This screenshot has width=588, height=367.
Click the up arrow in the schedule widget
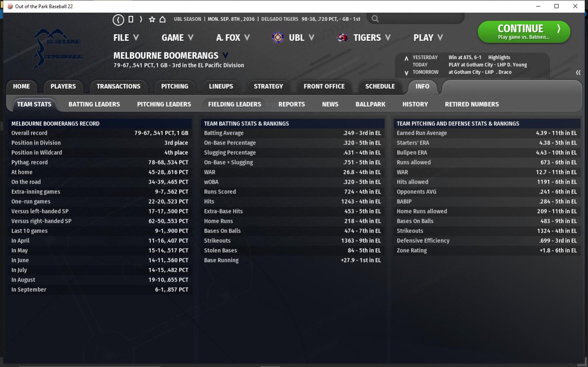tap(406, 58)
